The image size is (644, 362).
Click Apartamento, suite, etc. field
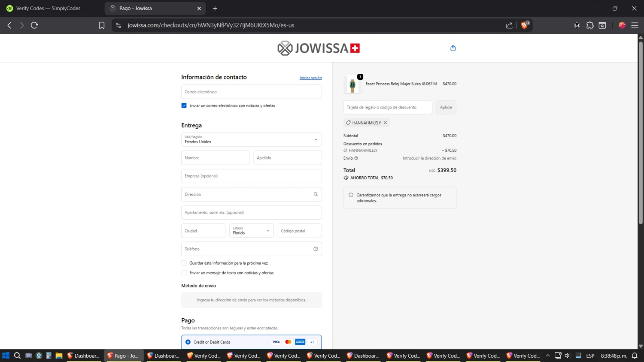pos(252,212)
